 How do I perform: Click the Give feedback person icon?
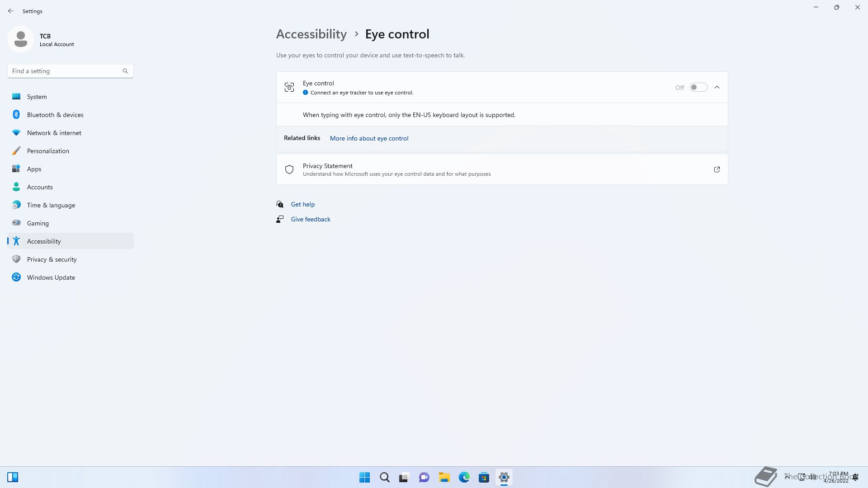(280, 219)
